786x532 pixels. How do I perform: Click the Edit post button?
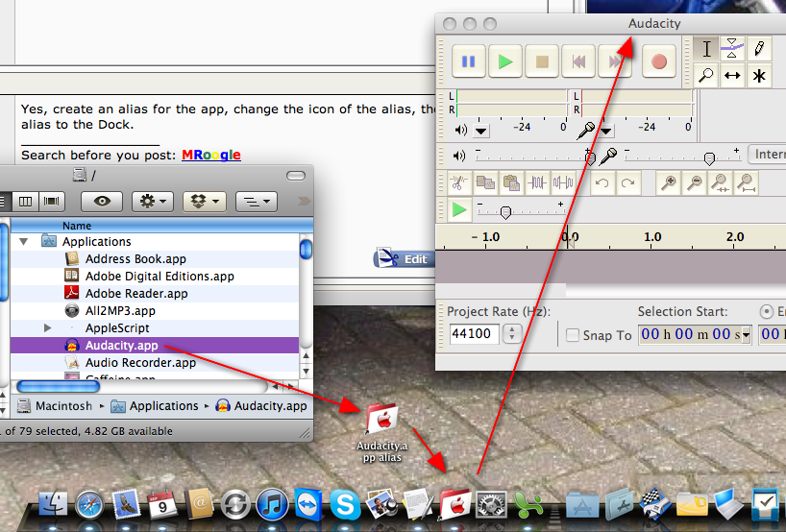tap(404, 259)
